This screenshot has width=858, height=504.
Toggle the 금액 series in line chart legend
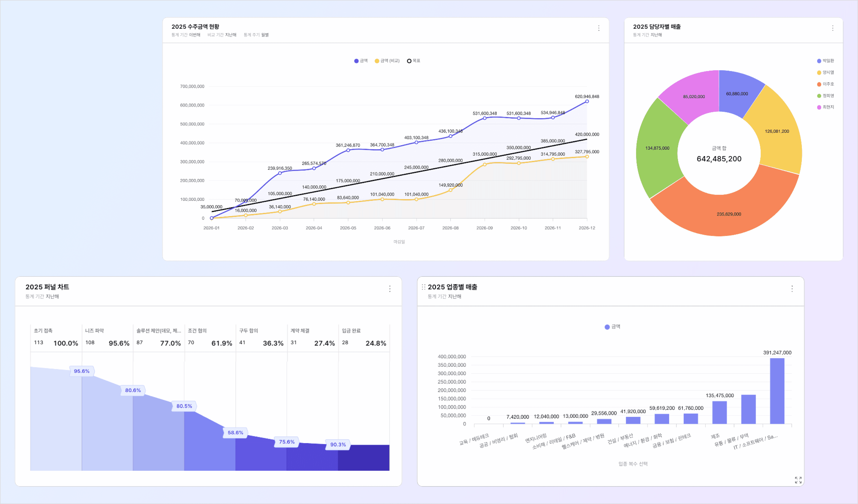point(361,61)
